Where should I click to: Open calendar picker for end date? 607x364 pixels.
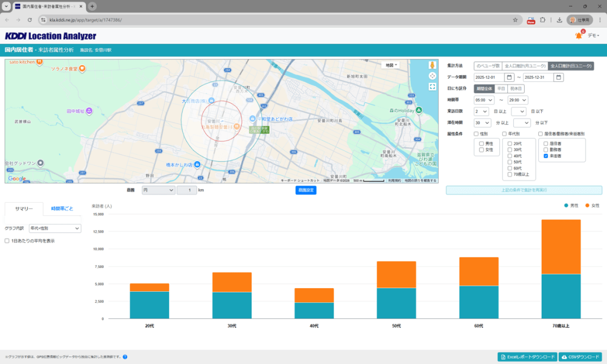click(558, 77)
